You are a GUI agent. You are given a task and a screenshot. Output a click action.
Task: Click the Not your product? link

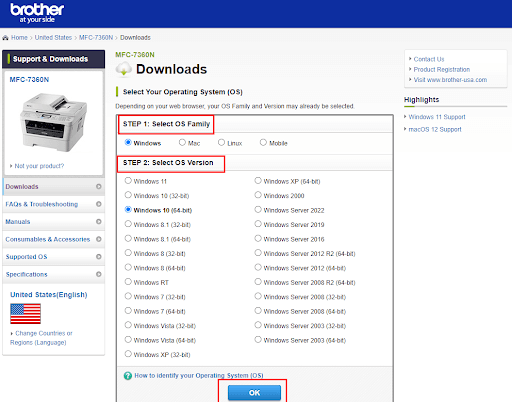(x=39, y=166)
